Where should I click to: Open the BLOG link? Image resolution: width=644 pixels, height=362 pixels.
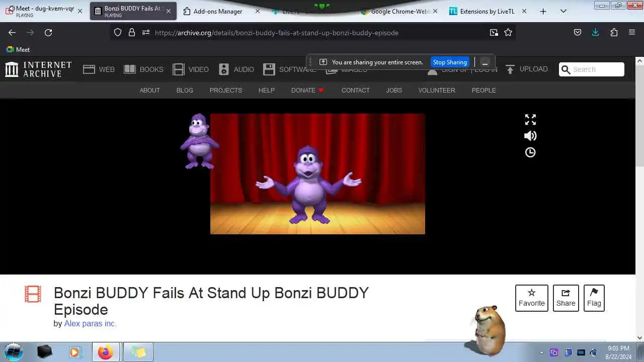[x=185, y=90]
